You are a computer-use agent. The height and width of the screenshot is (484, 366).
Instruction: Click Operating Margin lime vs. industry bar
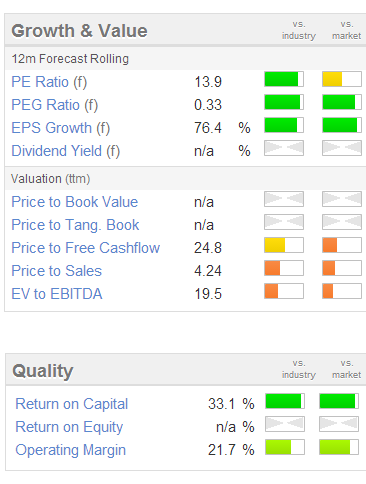(x=285, y=447)
